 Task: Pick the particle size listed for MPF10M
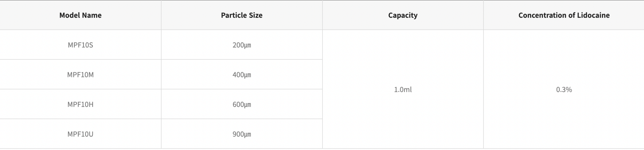tap(242, 75)
